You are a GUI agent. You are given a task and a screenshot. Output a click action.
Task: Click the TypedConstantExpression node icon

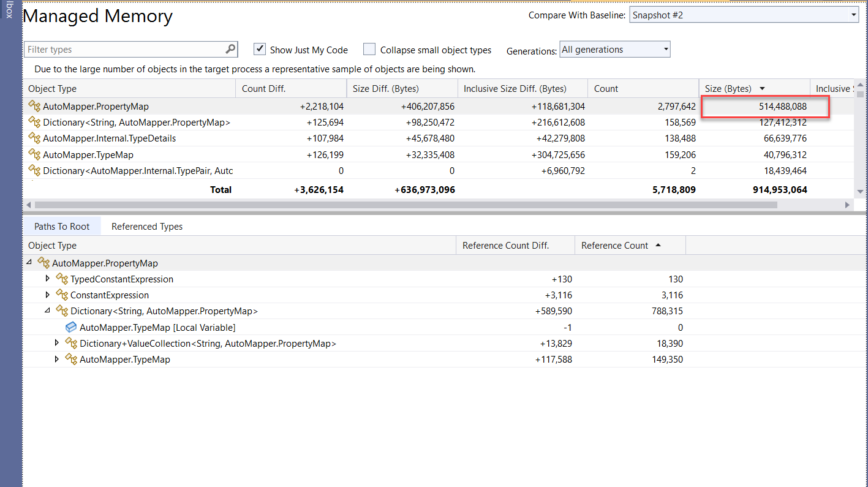[x=62, y=279]
